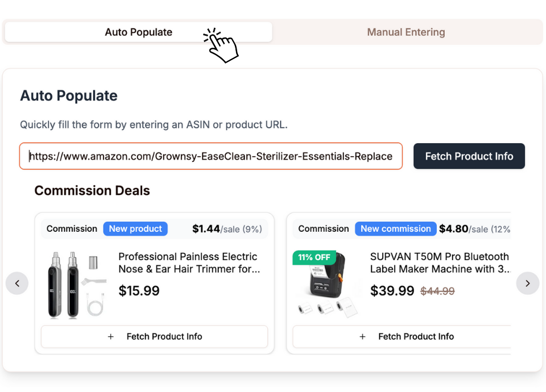Click the $39.99 label maker price

(x=392, y=291)
